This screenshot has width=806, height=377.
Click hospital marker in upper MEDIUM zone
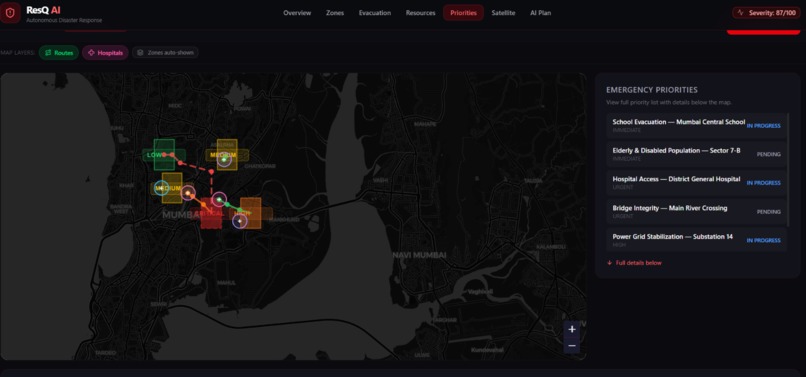click(224, 160)
